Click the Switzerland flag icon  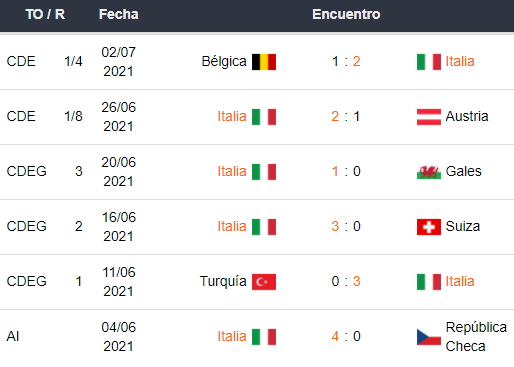pos(429,227)
